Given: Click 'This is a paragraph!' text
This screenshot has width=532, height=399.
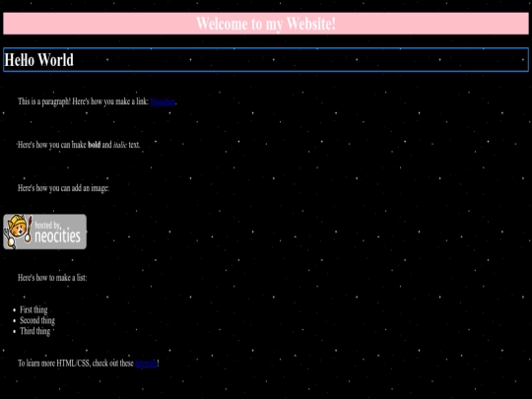Looking at the screenshot, I should (x=44, y=101).
